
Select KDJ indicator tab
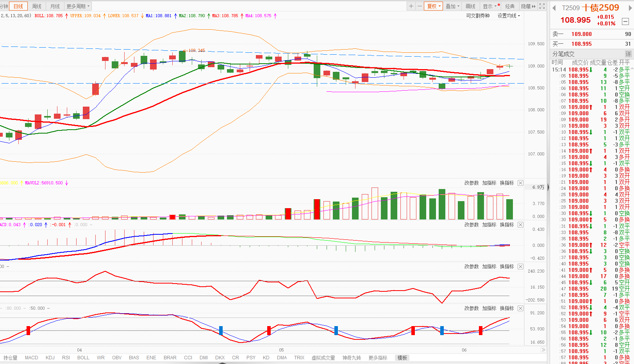click(50, 357)
